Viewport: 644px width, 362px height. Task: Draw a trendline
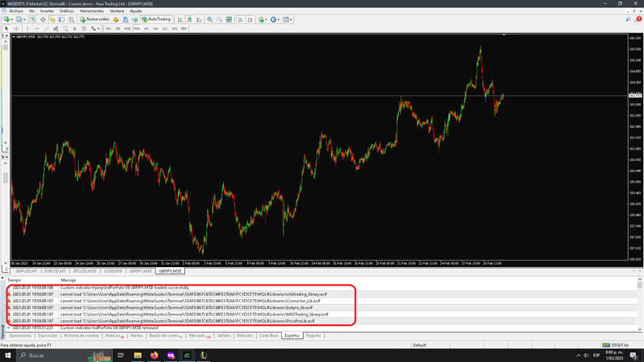pos(47,29)
